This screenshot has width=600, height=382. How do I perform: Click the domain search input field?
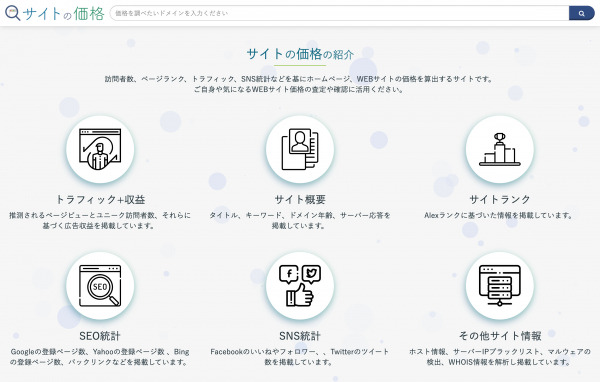point(339,13)
